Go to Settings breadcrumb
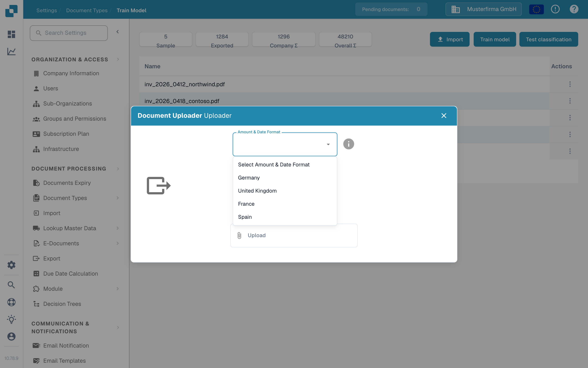This screenshot has width=588, height=368. point(47,10)
